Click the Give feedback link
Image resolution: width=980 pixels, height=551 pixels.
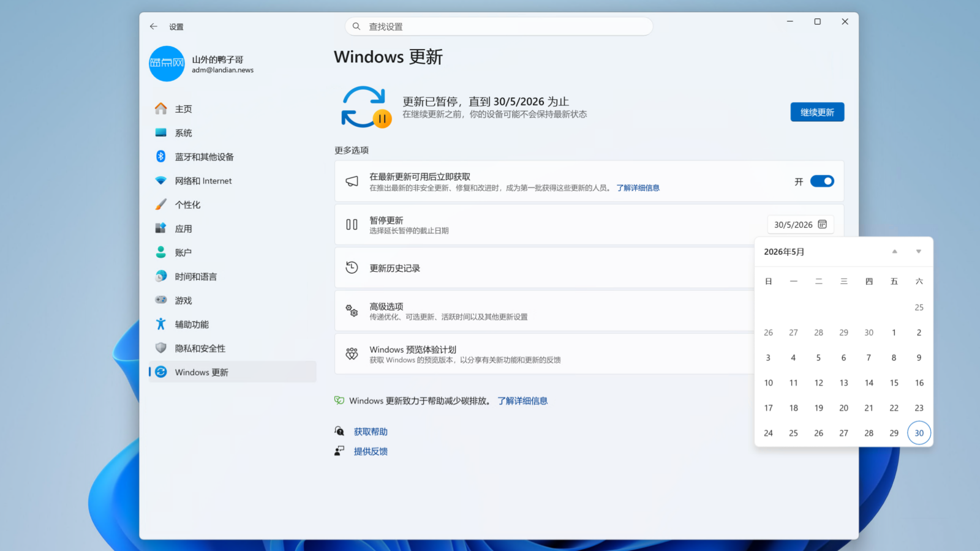[371, 451]
